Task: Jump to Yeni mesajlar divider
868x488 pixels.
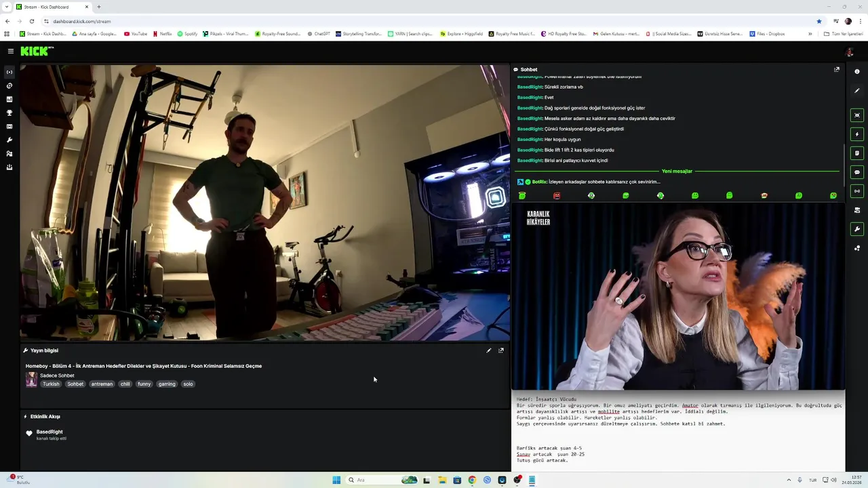Action: 677,171
